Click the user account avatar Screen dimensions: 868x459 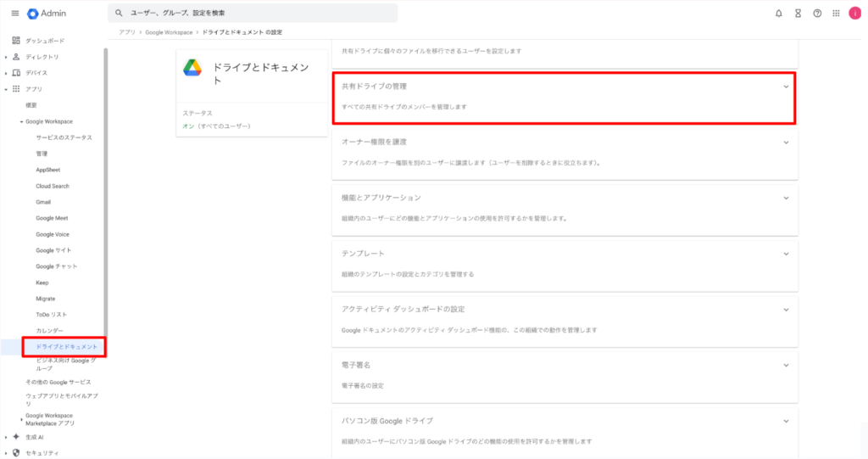855,14
